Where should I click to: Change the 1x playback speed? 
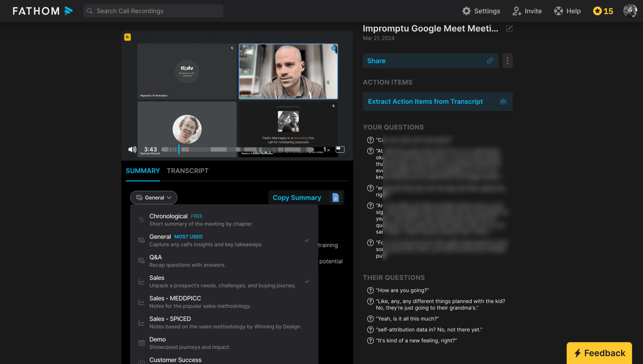(x=326, y=150)
